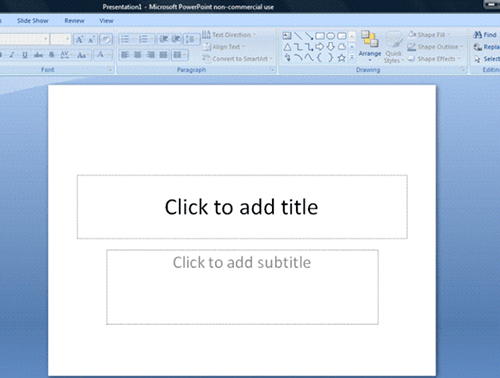The height and width of the screenshot is (378, 500).
Task: Open the Line Spacing dropdown
Action: tap(191, 39)
